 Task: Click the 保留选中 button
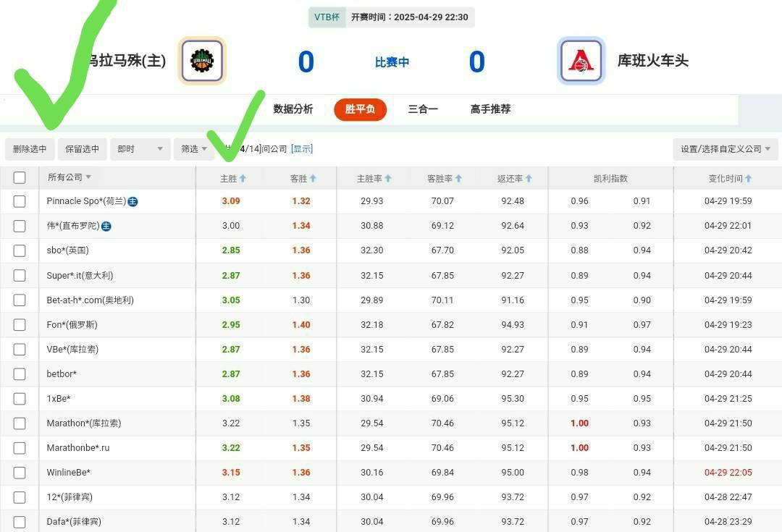click(83, 149)
